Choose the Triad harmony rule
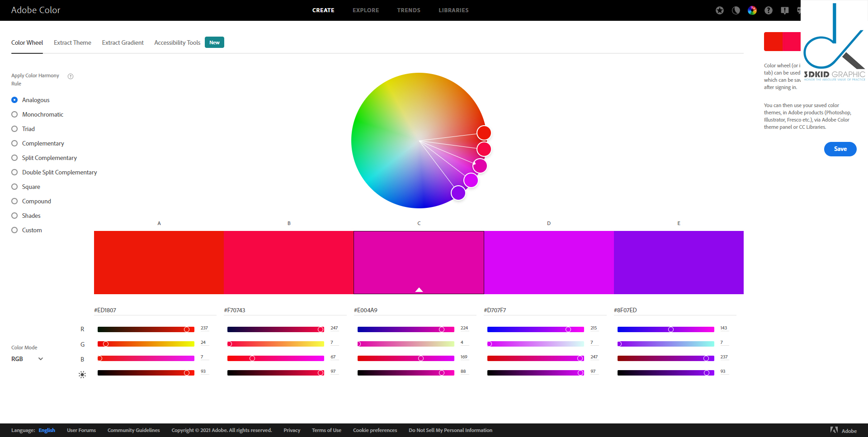 click(14, 129)
